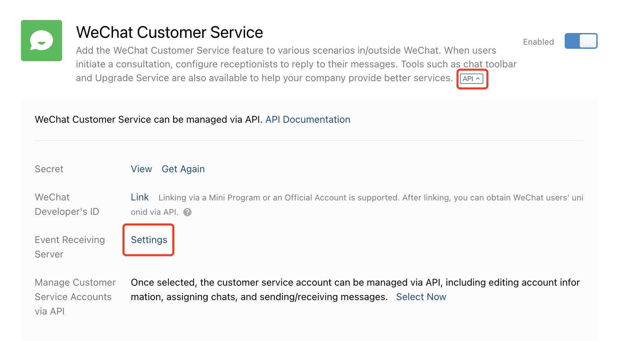Click the Enabled status text
The width and height of the screenshot is (644, 341).
(538, 42)
